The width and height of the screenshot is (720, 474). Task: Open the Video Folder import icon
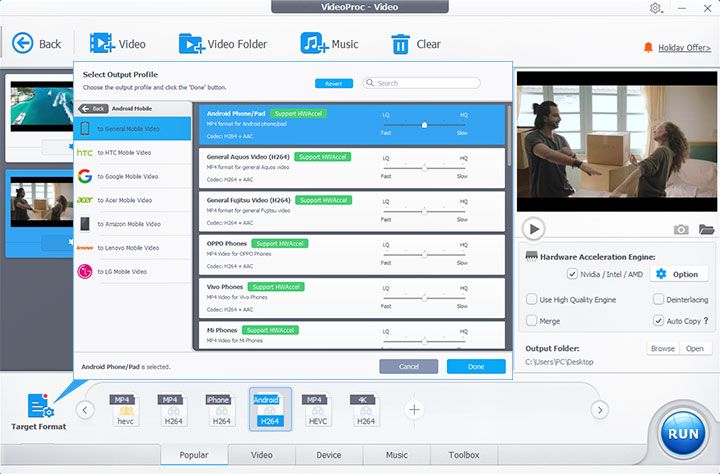[x=191, y=43]
